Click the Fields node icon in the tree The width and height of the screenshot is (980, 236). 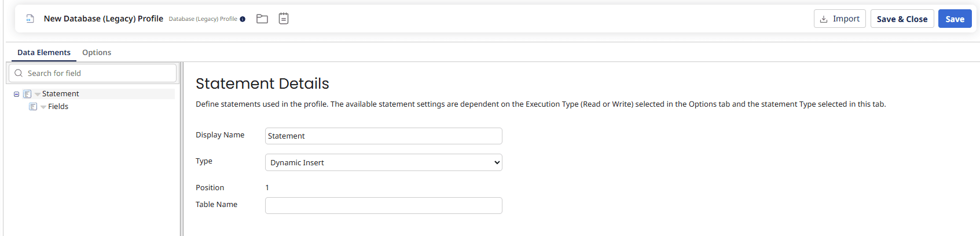[33, 107]
